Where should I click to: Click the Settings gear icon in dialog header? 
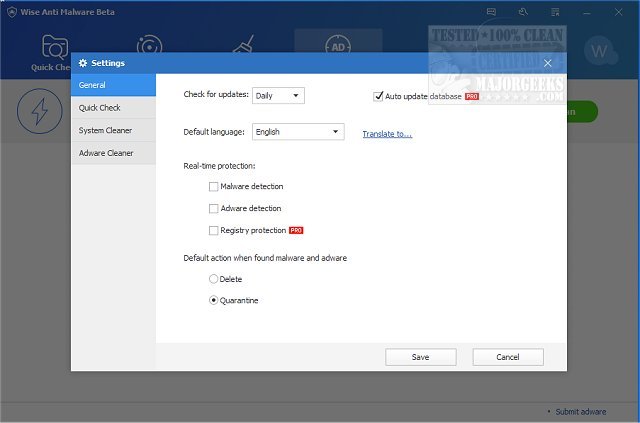pyautogui.click(x=83, y=63)
